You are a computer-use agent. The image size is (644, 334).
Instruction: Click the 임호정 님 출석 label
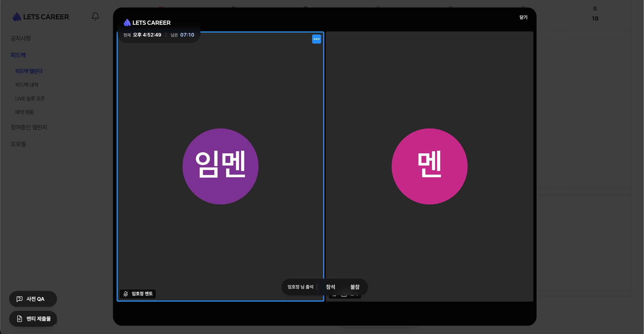tap(301, 287)
